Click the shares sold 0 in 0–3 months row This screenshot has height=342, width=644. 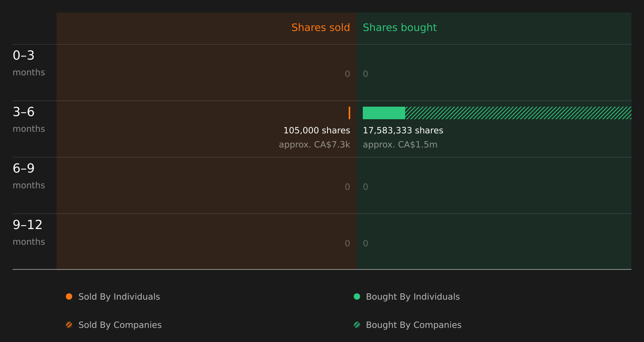[x=347, y=74]
